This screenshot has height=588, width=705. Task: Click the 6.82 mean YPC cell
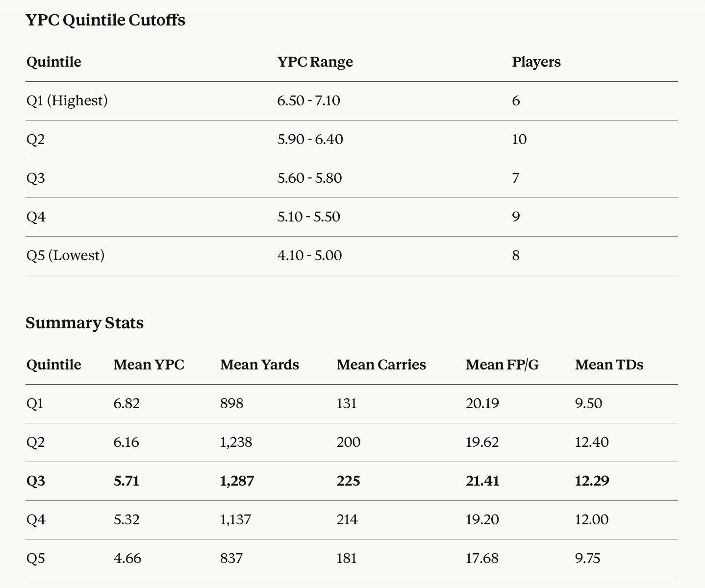[x=126, y=403]
